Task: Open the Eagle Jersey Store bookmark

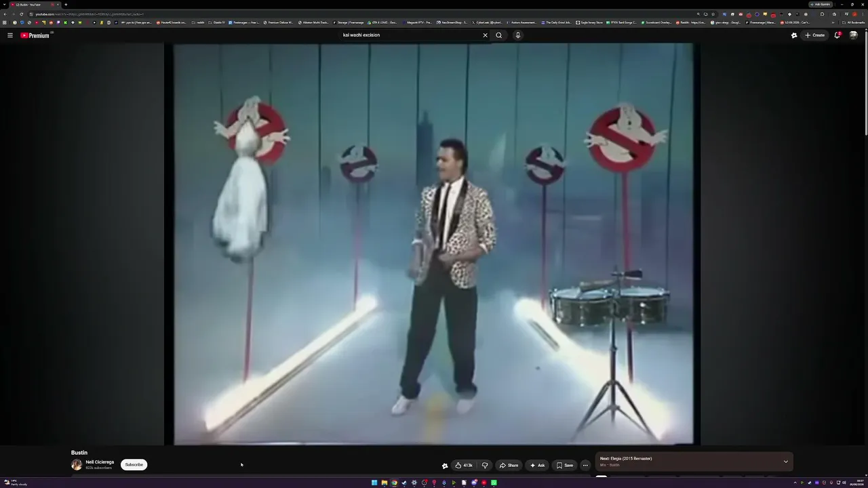Action: click(589, 22)
